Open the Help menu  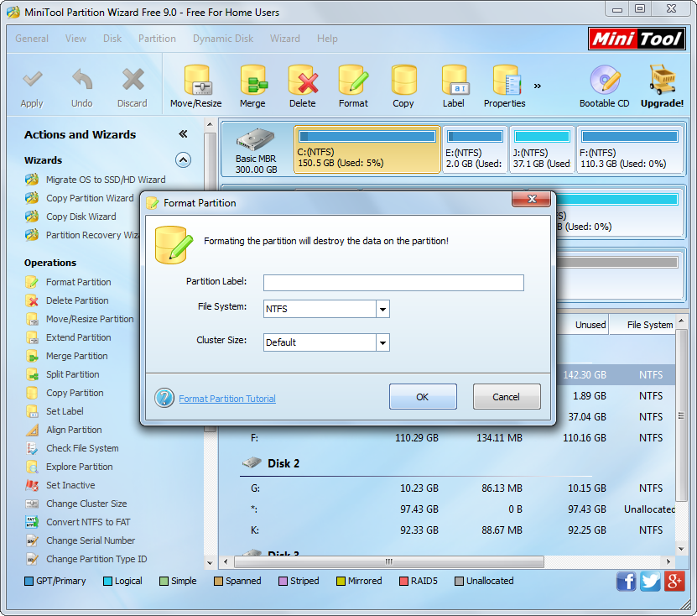pos(327,39)
